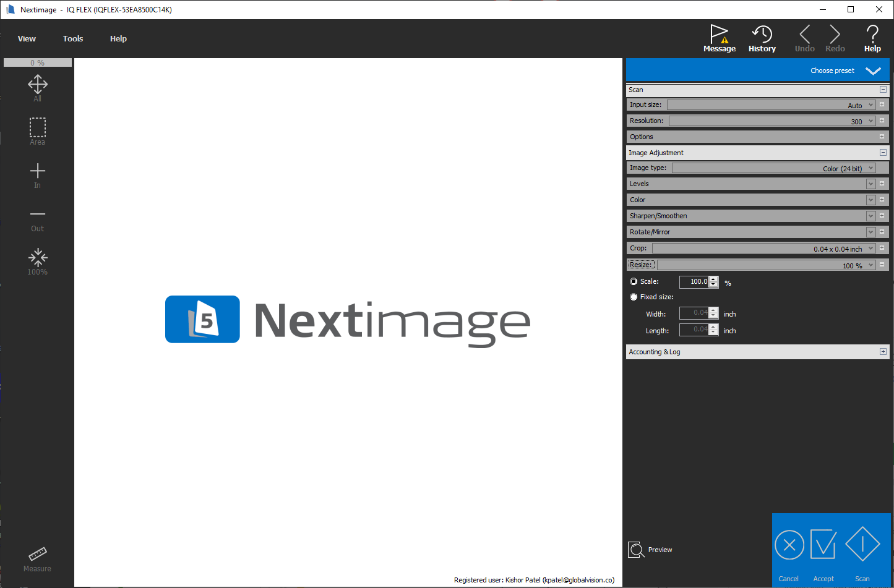Open the Image type dropdown
This screenshot has width=894, height=588.
[870, 168]
